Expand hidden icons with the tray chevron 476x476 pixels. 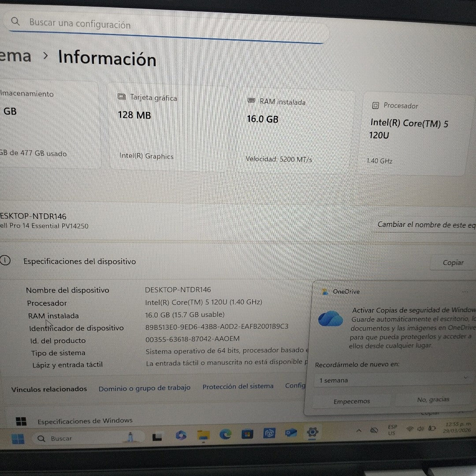point(359,430)
